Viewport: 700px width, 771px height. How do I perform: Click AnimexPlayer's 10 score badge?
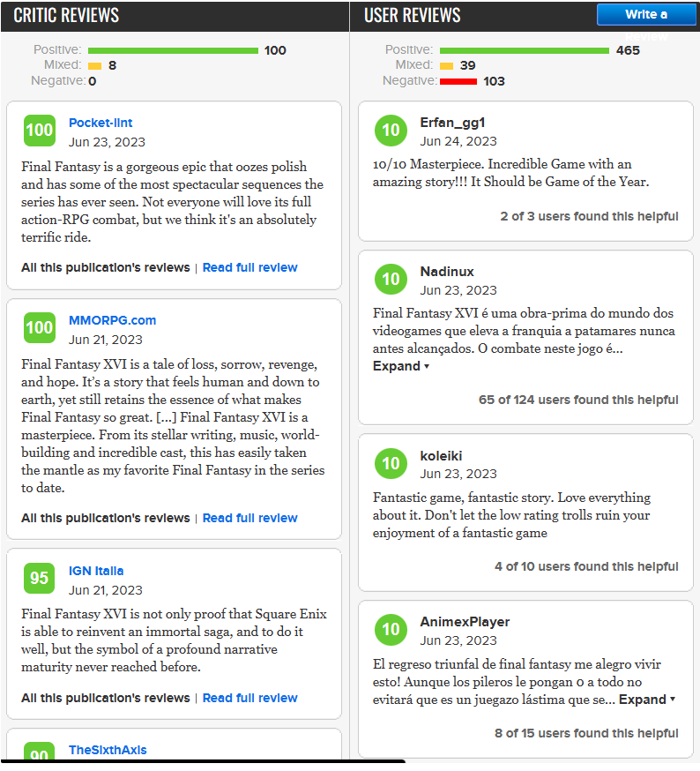[391, 630]
